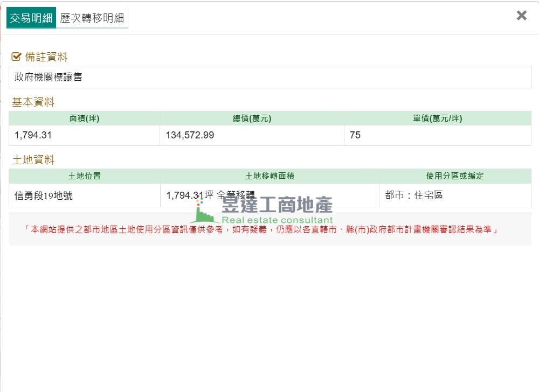Click the 使用分區或編定 column header
Screen dimensions: 539x392
(455, 176)
